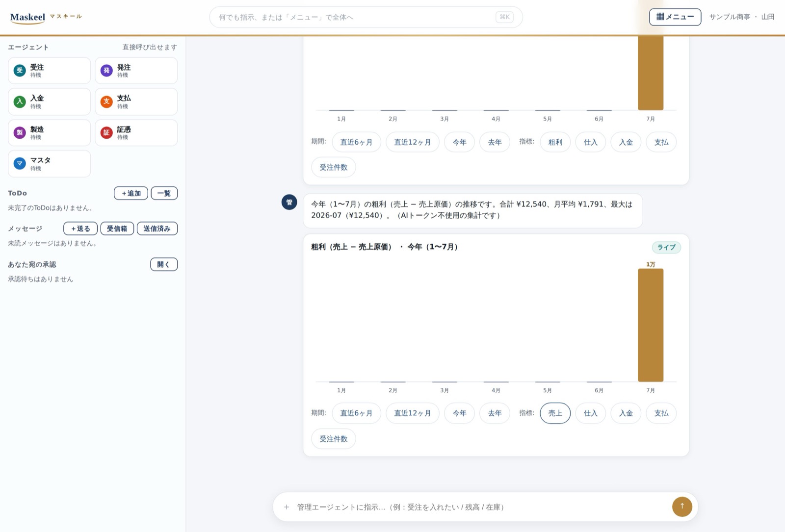Click the 未完了のToDoはありません text
Viewport: 785px width, 532px height.
[51, 208]
